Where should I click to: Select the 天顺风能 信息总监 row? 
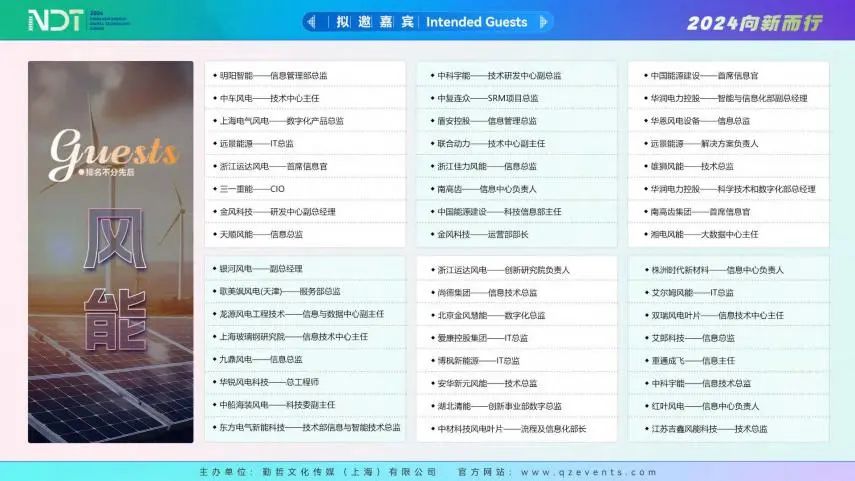[305, 235]
